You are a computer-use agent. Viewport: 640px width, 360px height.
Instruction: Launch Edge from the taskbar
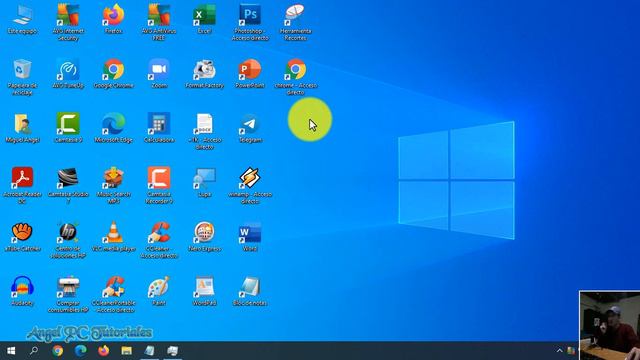pos(80,351)
